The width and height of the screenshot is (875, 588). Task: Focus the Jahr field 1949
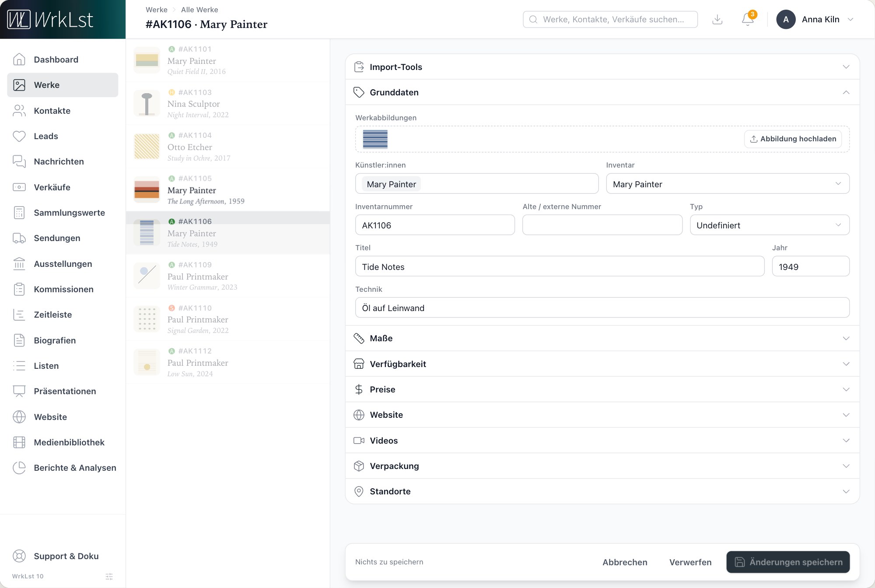point(811,266)
